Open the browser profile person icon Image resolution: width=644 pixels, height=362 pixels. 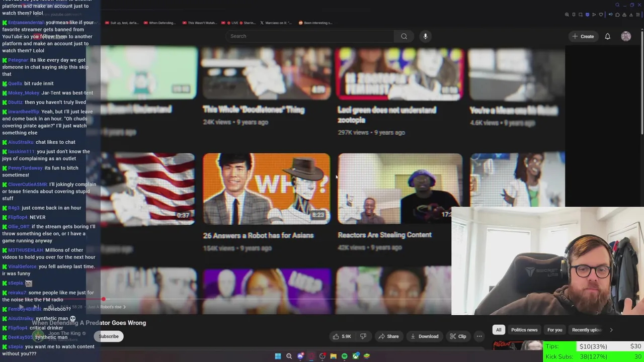pos(624,15)
